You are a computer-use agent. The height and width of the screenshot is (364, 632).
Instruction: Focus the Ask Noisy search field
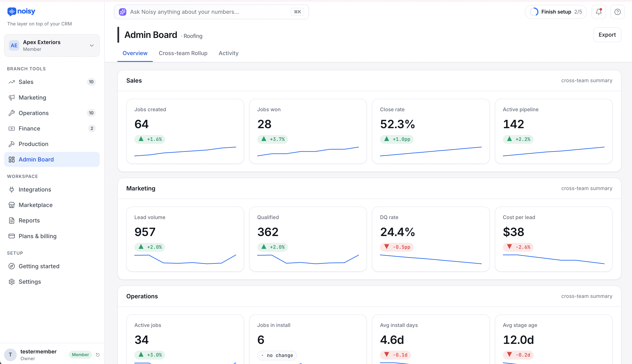[211, 12]
